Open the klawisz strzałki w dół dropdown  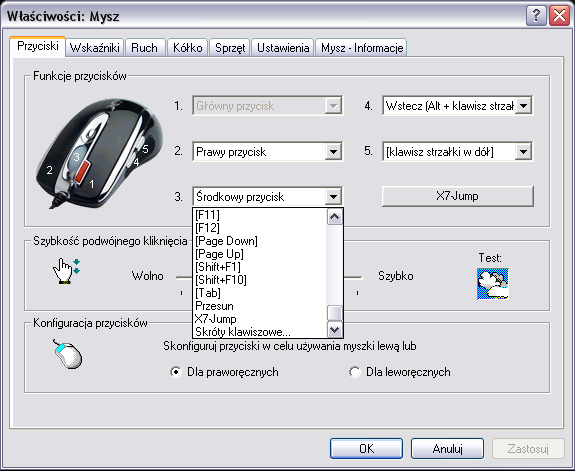click(523, 151)
